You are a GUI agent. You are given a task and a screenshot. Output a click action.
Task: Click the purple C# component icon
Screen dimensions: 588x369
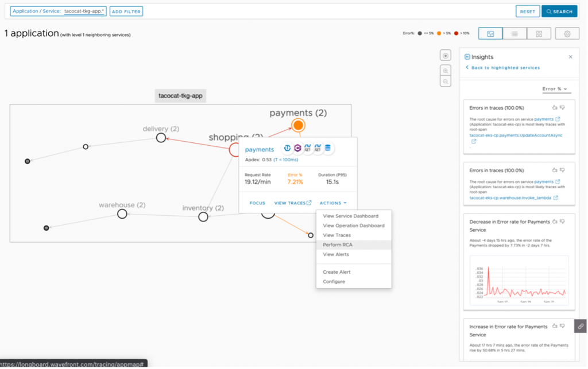click(297, 148)
